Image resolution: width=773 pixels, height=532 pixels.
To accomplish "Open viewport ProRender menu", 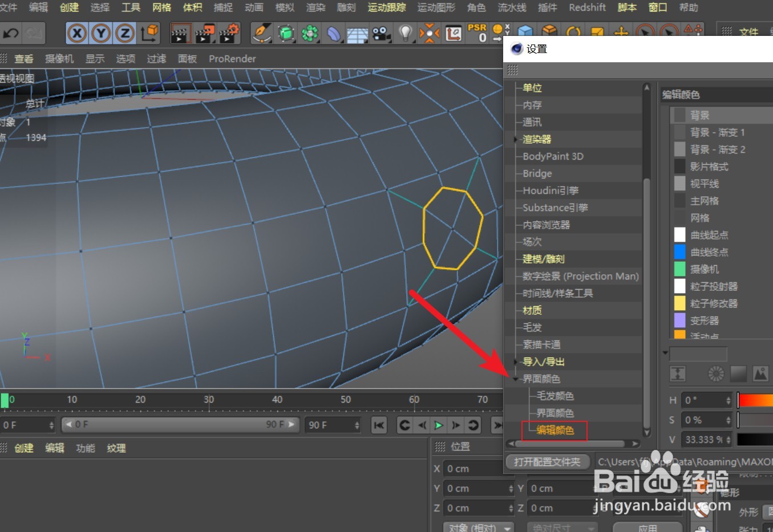I will tap(232, 59).
